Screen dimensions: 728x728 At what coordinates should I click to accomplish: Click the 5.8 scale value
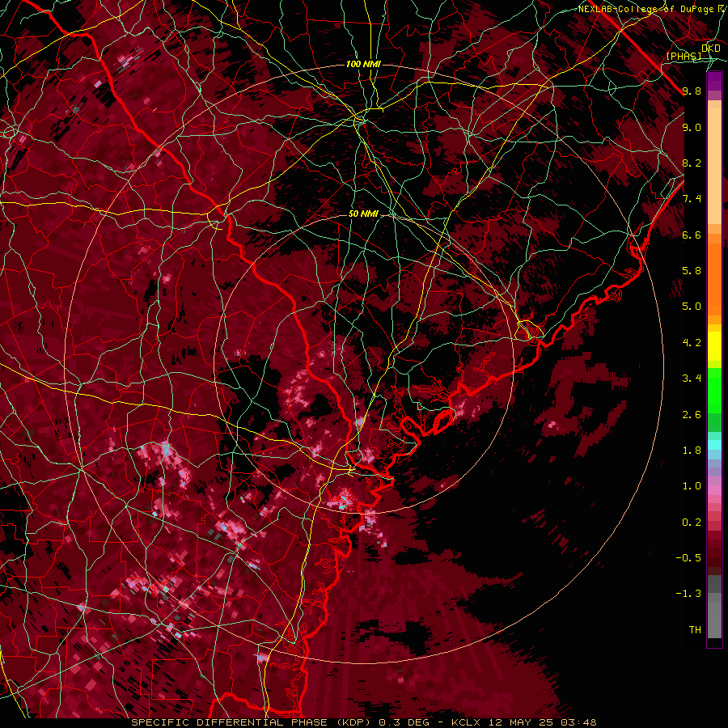pyautogui.click(x=692, y=271)
